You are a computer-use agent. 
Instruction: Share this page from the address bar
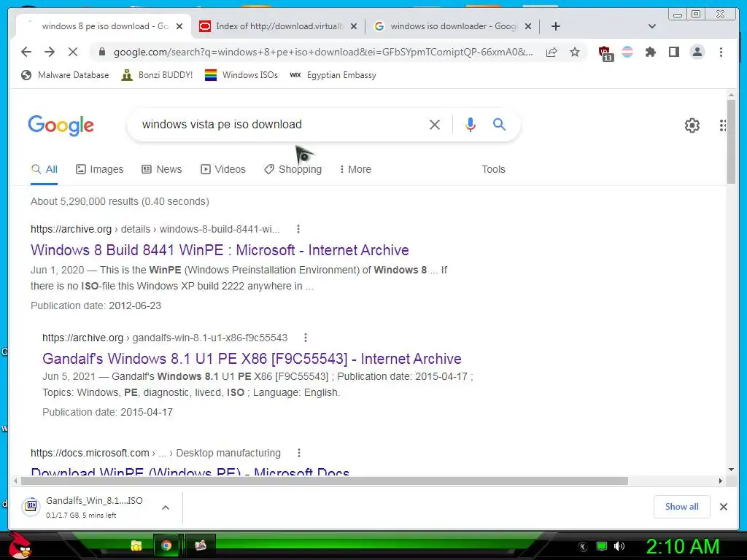(x=551, y=52)
